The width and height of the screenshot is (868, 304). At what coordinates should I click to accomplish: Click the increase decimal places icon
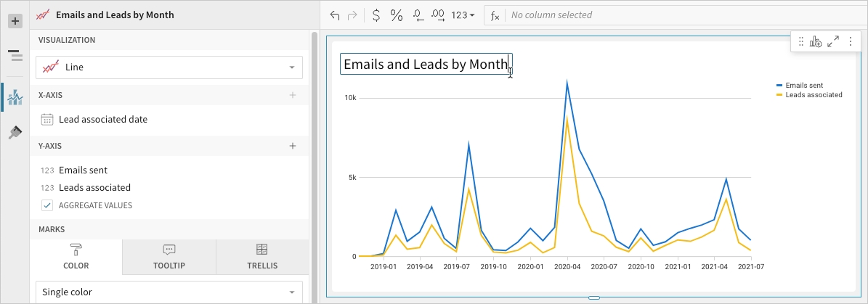438,15
